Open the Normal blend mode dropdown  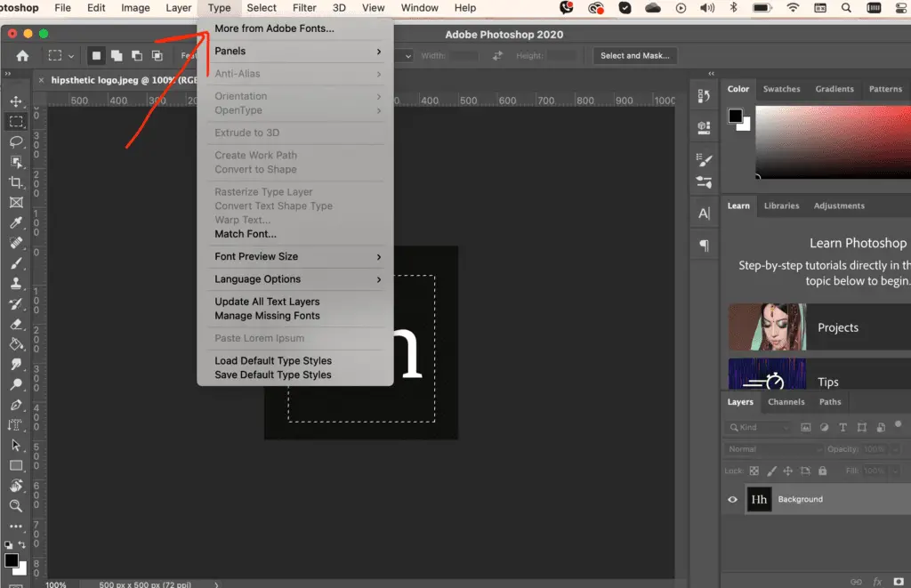pos(776,449)
